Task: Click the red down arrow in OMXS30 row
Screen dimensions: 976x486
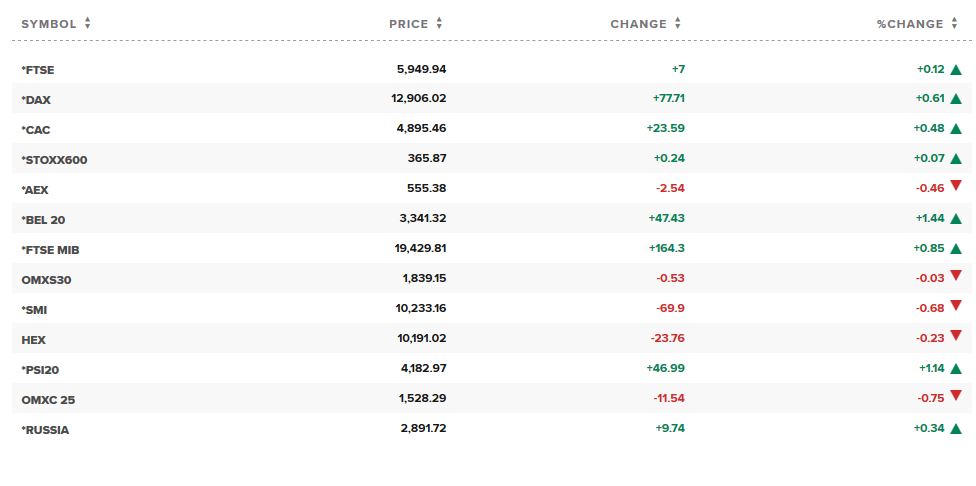Action: (x=956, y=276)
